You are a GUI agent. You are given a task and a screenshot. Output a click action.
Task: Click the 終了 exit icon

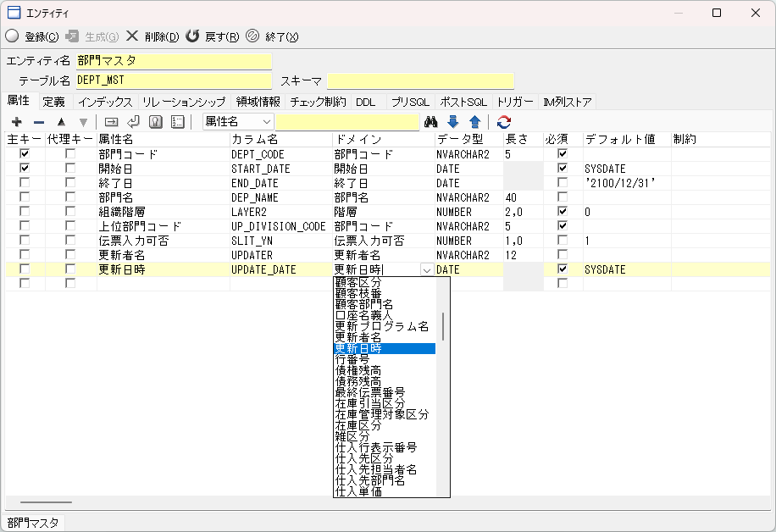[252, 36]
